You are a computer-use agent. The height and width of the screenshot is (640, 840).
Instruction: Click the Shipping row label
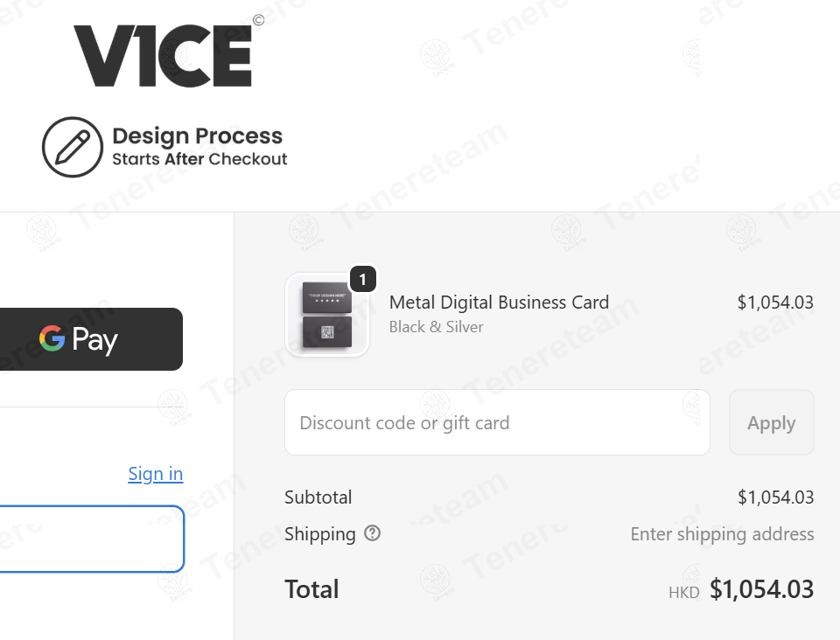click(319, 534)
